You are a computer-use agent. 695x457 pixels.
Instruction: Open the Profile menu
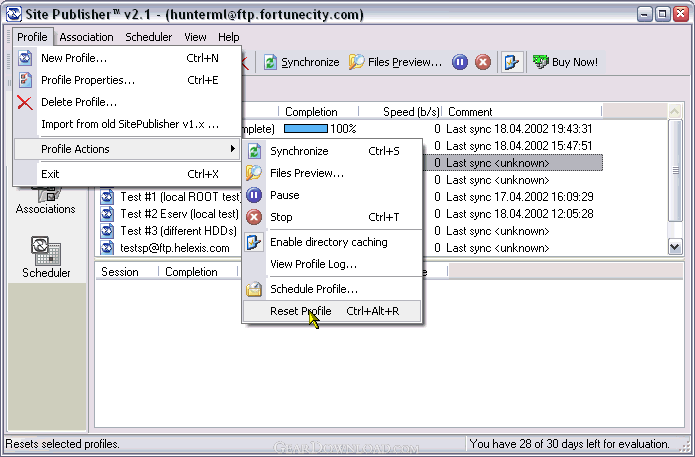click(x=32, y=37)
